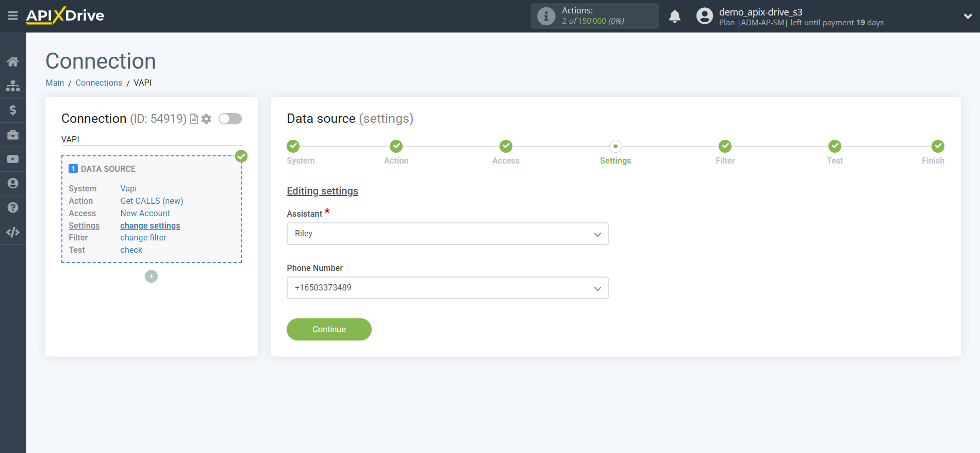Screen dimensions: 980x453
Task: Click the DATA SOURCE block title
Action: [x=108, y=169]
